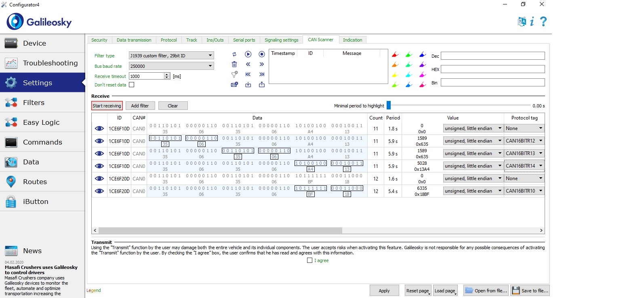644x298 pixels.
Task: Expand the Bus baud rate dropdown
Action: (x=171, y=66)
